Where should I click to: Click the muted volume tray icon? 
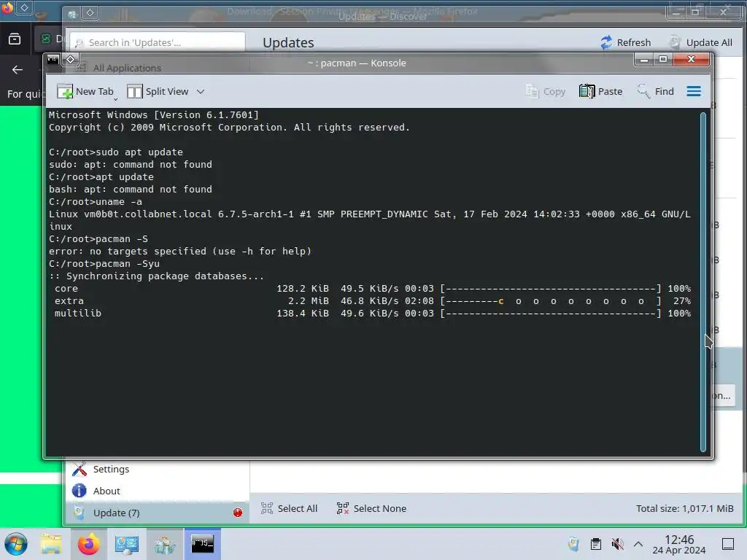pos(617,544)
